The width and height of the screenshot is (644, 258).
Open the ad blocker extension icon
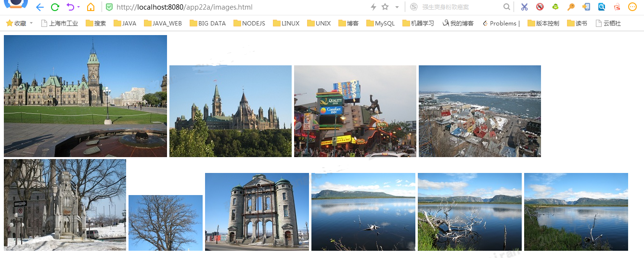[540, 7]
